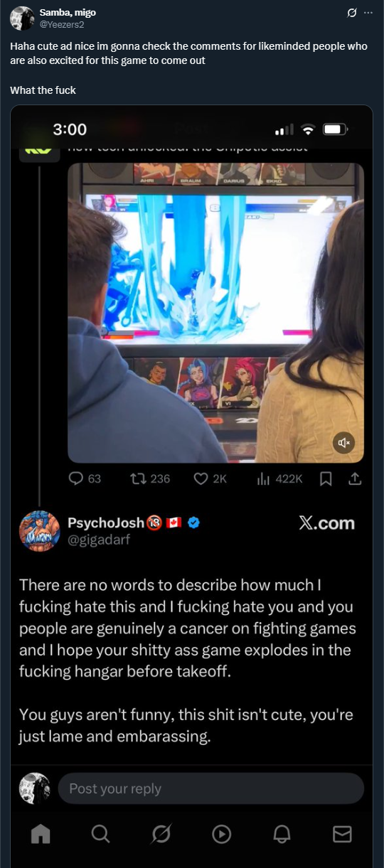384x868 pixels.
Task: Open the Search magnifier tab
Action: coord(101,833)
